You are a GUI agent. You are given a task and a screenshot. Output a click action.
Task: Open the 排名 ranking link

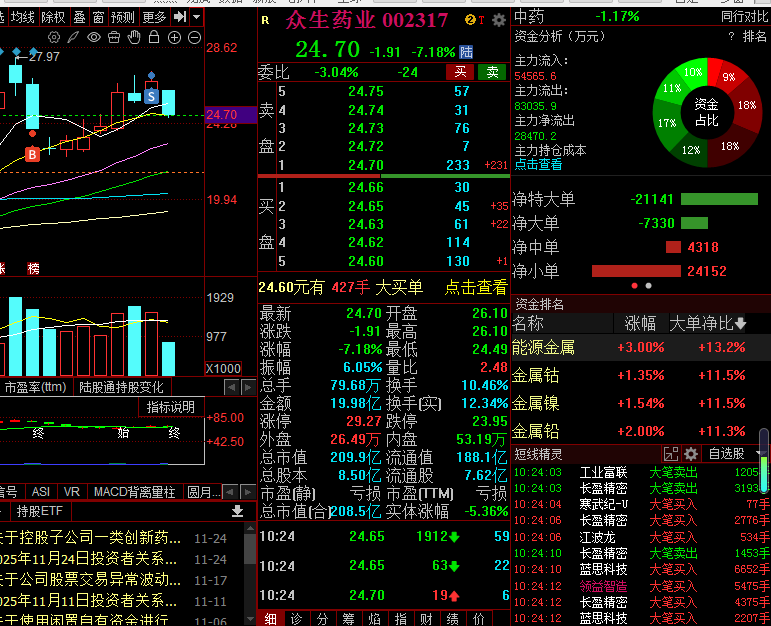[x=754, y=36]
